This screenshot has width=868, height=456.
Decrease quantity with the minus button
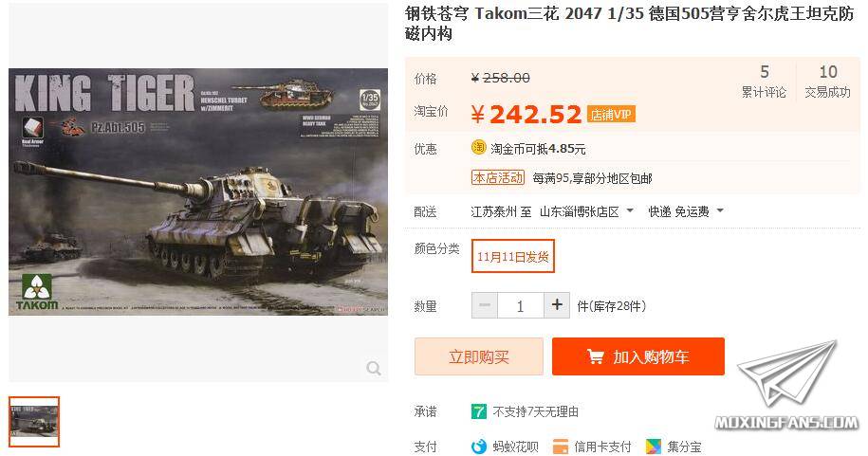(x=485, y=305)
